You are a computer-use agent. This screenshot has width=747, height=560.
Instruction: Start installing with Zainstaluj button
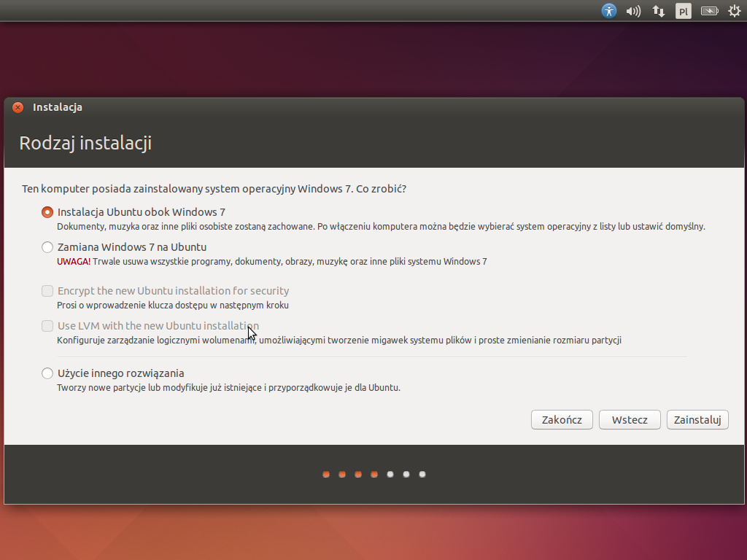(x=697, y=420)
